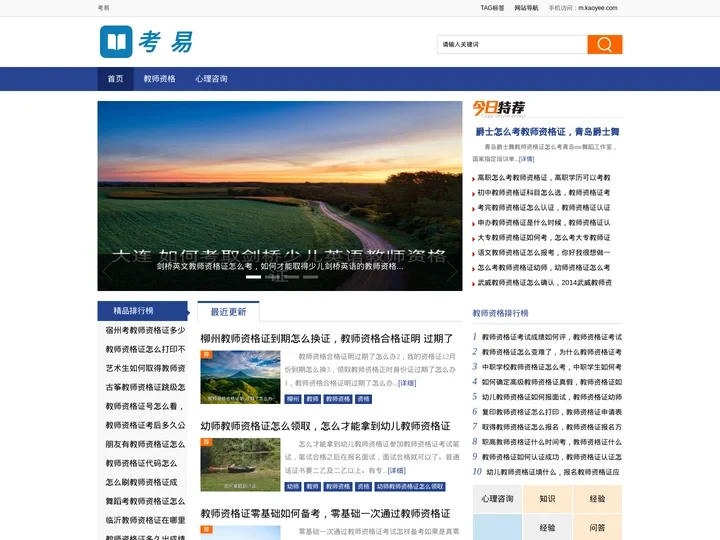Screen dimensions: 720x540
Task: Open sidebar link 古筝教师资格证跳级怎
Action: click(x=146, y=388)
